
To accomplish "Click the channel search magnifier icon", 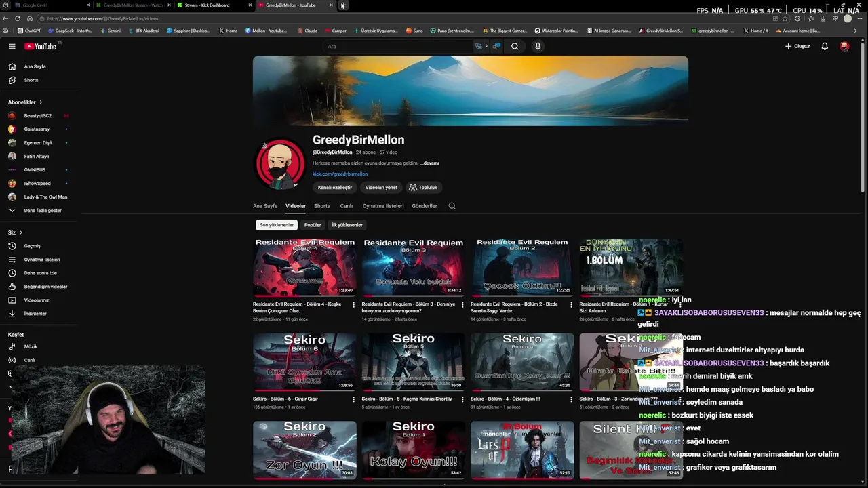I will pyautogui.click(x=452, y=206).
